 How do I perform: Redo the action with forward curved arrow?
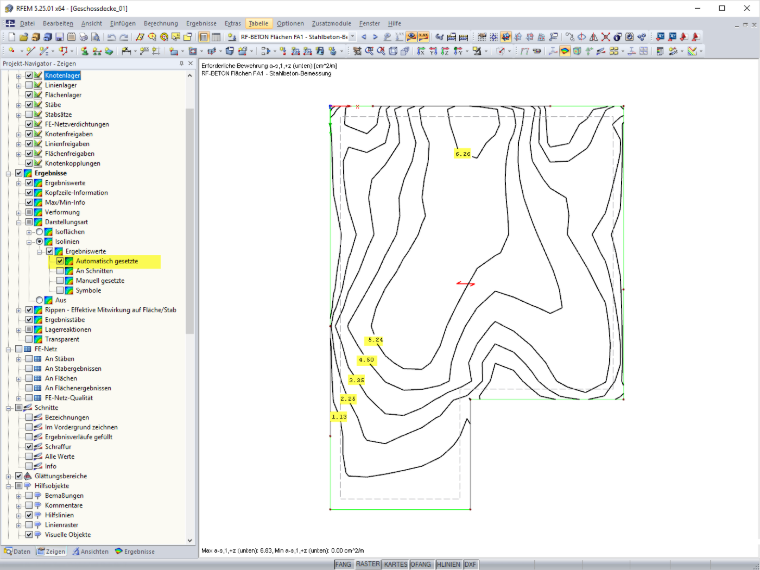pyautogui.click(x=124, y=37)
